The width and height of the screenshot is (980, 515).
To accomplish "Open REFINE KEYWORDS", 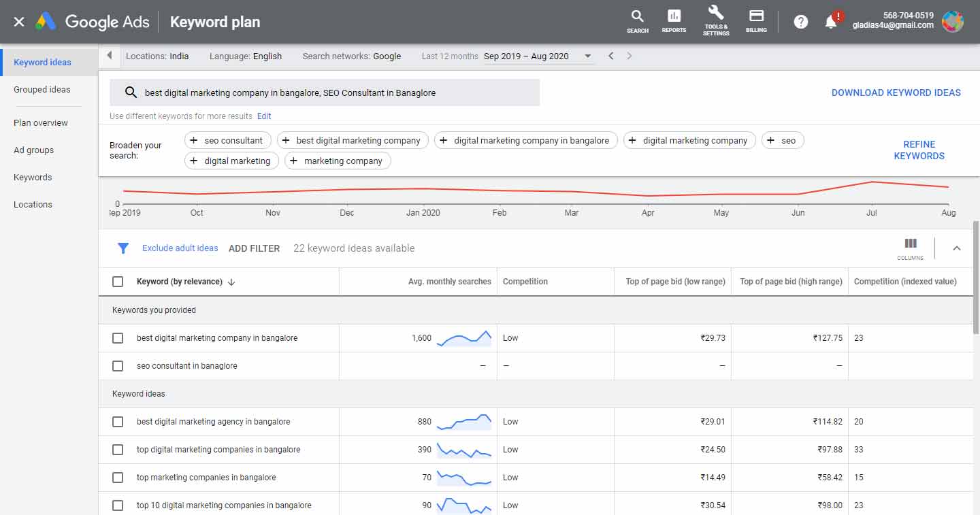I will coord(919,150).
